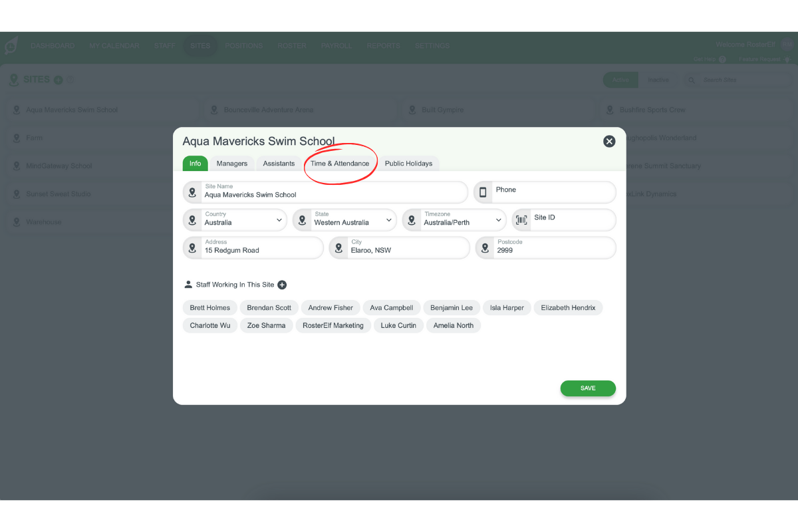
Task: Switch the sites filter to Inactive
Action: [x=659, y=79]
